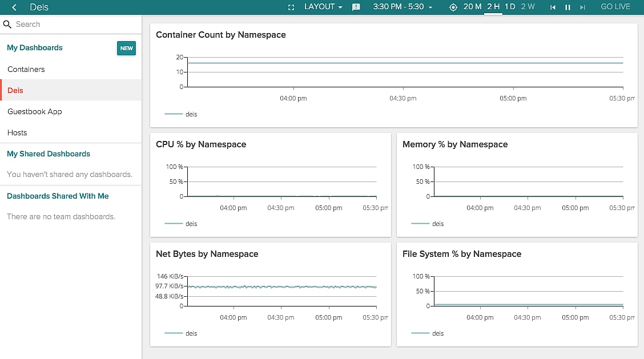Click CPU % by Namespace panel title
This screenshot has width=644, height=359.
201,144
